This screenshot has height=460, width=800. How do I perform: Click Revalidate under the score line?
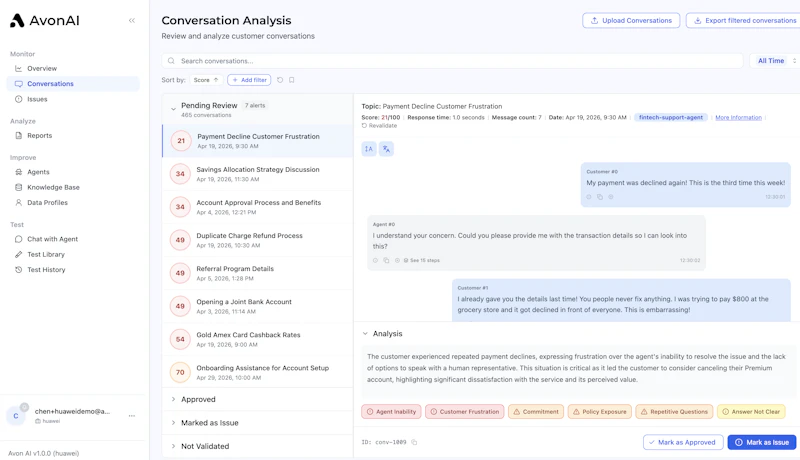click(x=379, y=125)
